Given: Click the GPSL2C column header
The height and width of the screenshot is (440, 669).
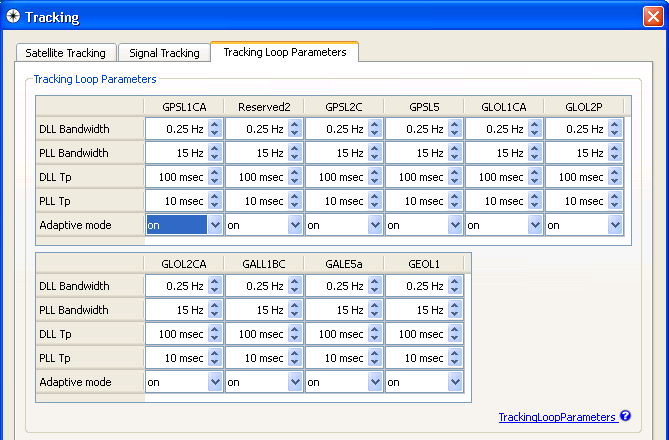Looking at the screenshot, I should click(x=343, y=106).
